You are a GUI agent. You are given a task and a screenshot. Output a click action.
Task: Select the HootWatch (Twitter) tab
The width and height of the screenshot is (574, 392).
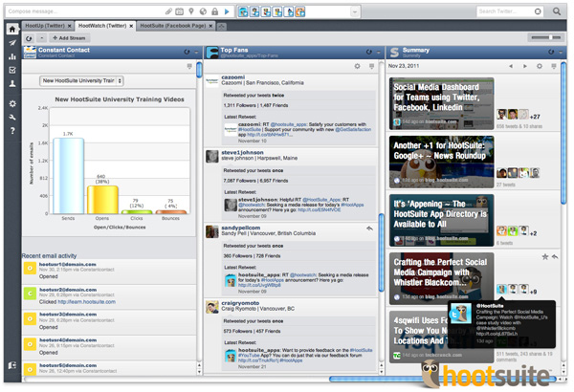coord(102,26)
